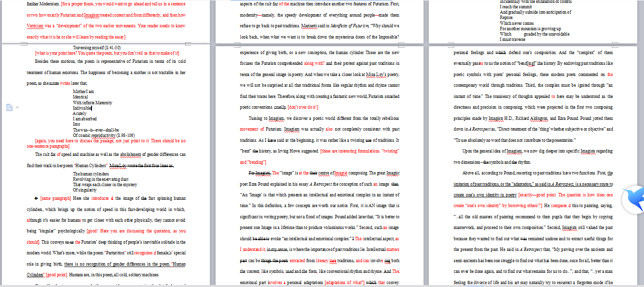Click the first page's top-right margin corner mark
The height and width of the screenshot is (287, 644).
[x=189, y=44]
